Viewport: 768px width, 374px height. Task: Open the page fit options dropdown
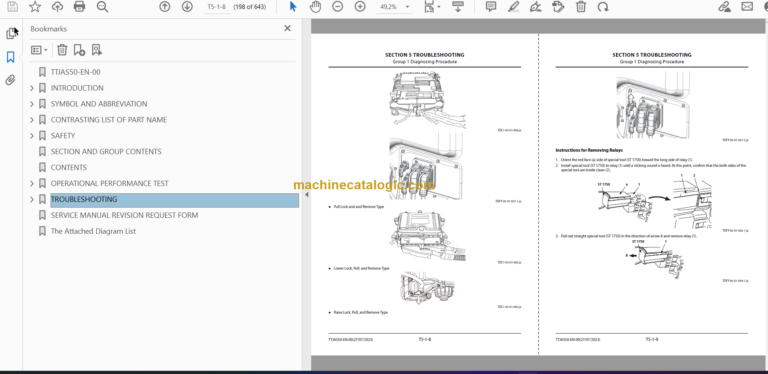[x=432, y=7]
